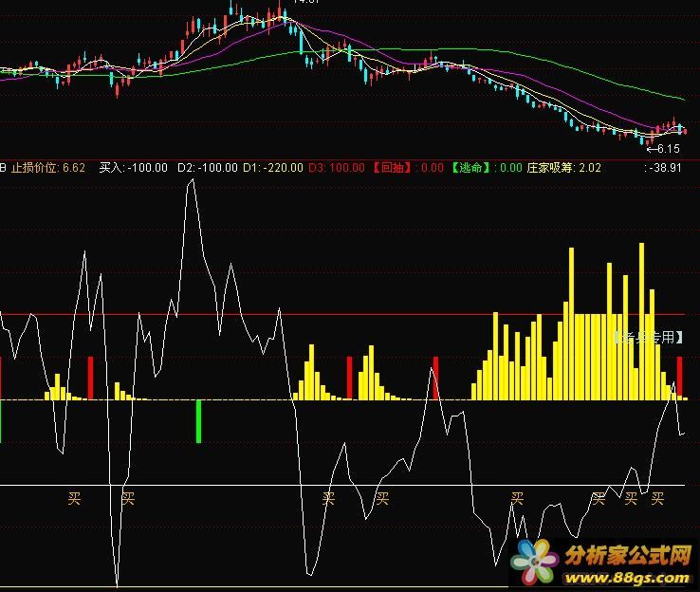Image resolution: width=700 pixels, height=592 pixels.
Task: Click the 【差异专用】 label on the chart
Action: pyautogui.click(x=649, y=337)
